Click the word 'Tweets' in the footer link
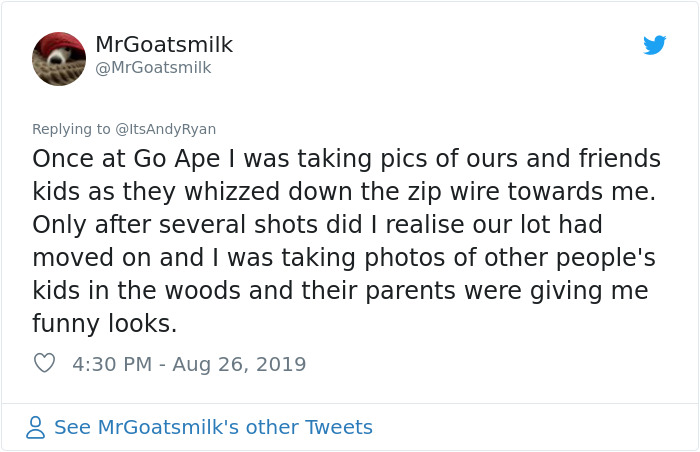The image size is (700, 452). [339, 428]
